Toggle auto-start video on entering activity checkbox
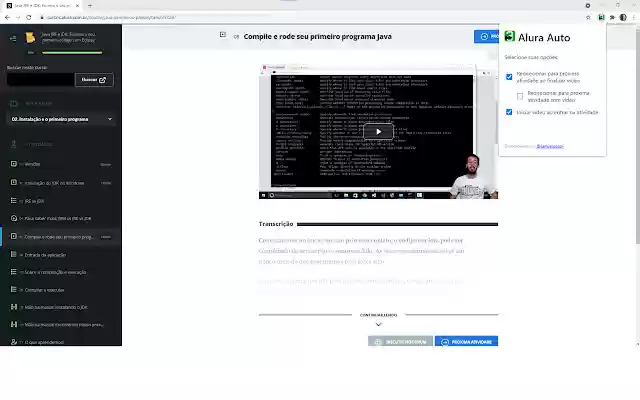640x400 pixels. tap(509, 112)
